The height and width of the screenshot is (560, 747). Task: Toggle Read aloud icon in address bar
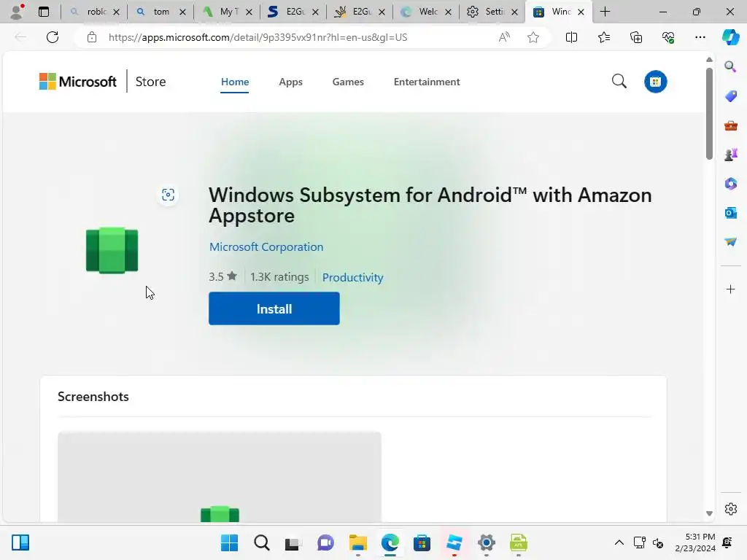point(504,37)
